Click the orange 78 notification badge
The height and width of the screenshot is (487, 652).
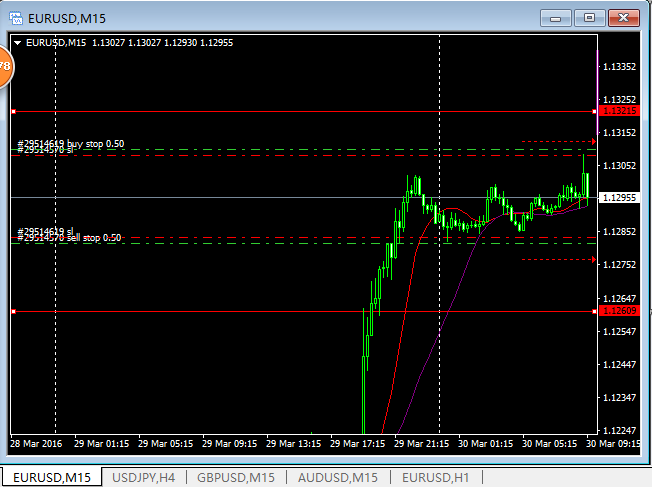pos(4,66)
